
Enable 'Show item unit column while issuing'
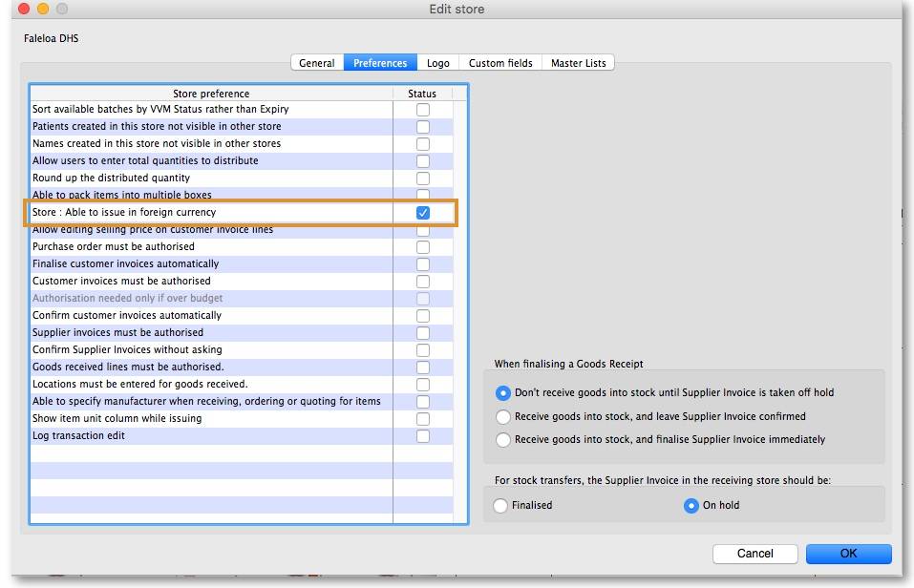coord(422,419)
